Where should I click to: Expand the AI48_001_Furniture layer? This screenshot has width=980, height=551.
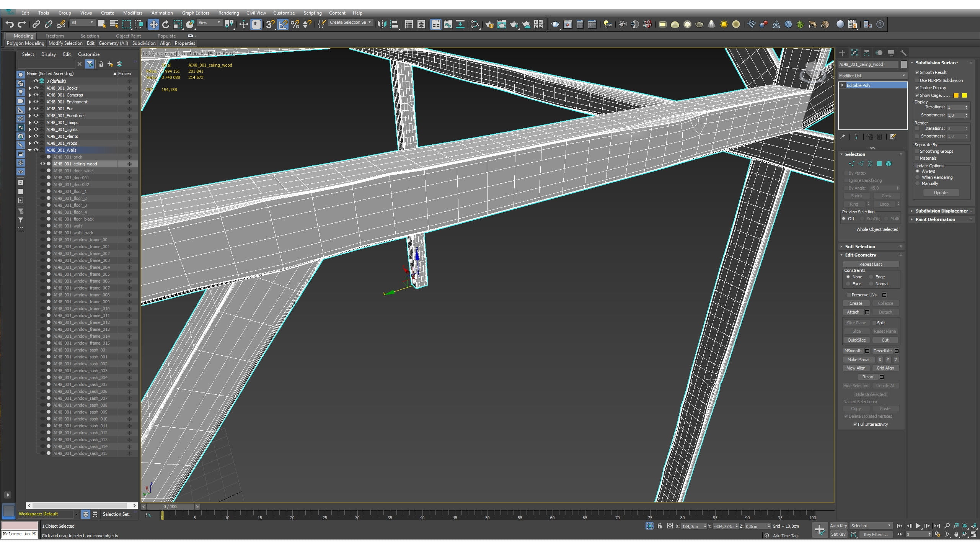30,116
